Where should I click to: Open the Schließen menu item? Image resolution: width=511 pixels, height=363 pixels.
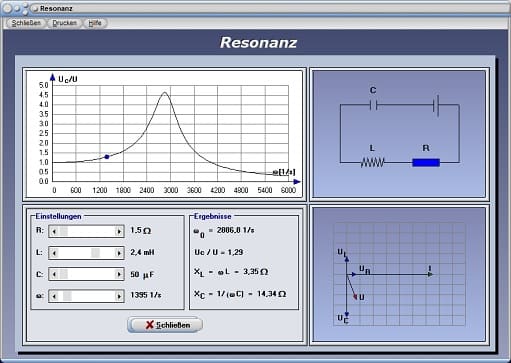26,23
